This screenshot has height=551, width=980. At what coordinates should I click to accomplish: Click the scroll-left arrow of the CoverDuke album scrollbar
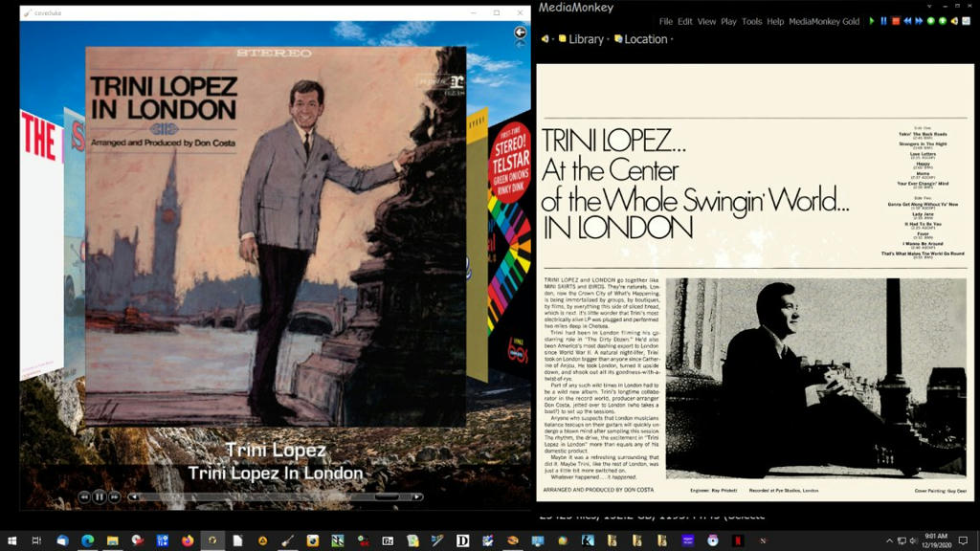click(x=134, y=496)
